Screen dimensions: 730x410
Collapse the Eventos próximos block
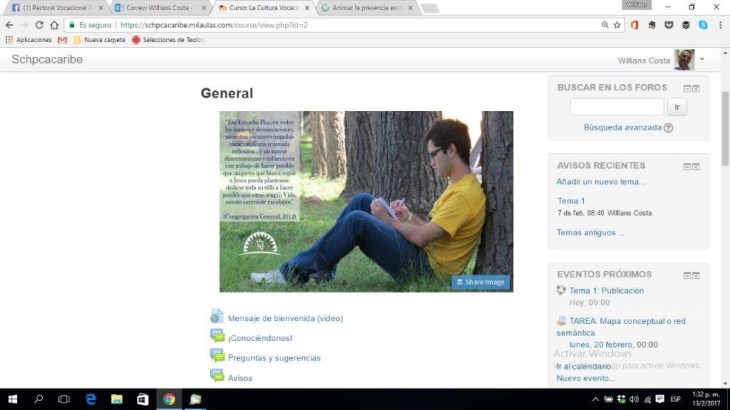[x=687, y=275]
